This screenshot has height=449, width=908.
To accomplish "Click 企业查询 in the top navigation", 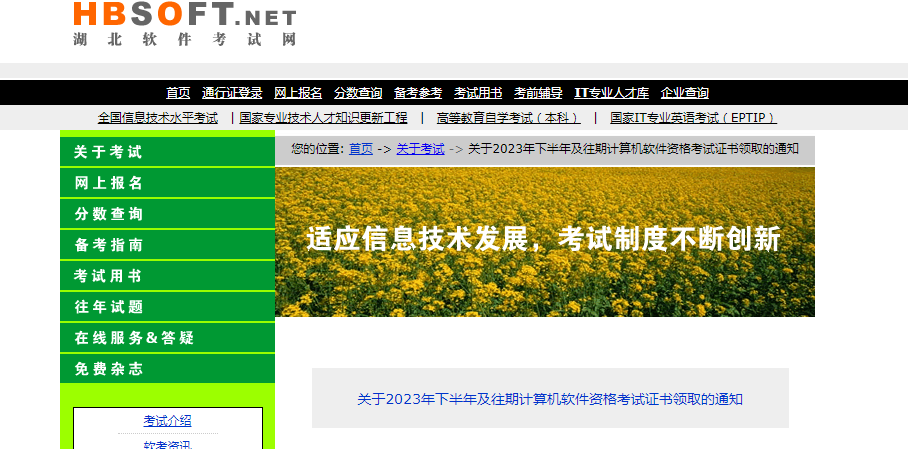I will pos(685,93).
